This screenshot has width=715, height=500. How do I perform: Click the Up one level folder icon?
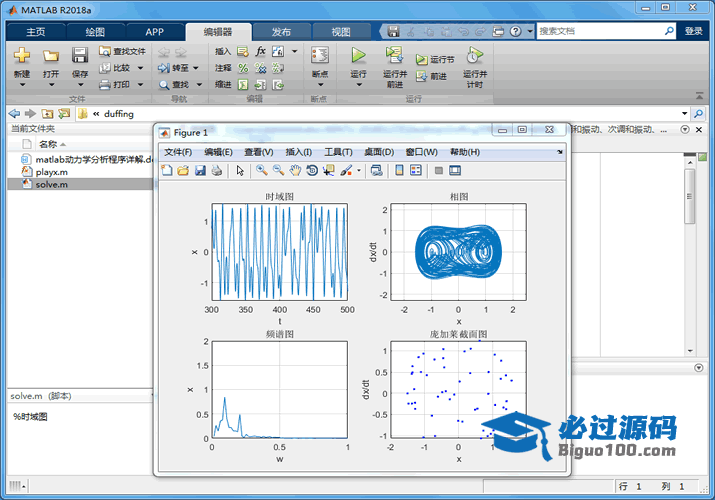pyautogui.click(x=47, y=113)
